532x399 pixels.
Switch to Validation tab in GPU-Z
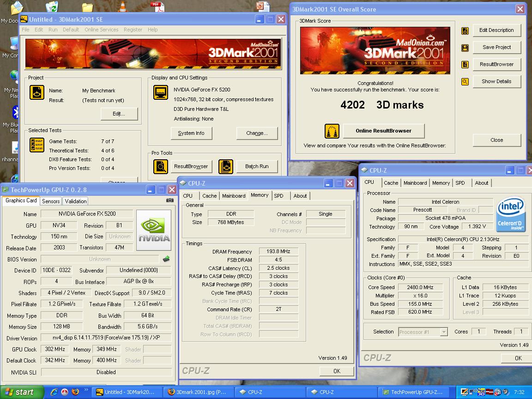76,201
